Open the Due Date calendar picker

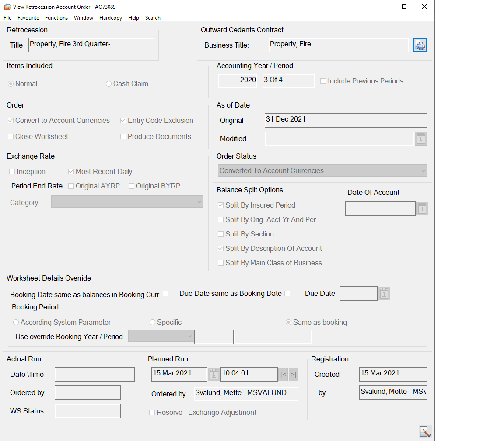pos(384,294)
